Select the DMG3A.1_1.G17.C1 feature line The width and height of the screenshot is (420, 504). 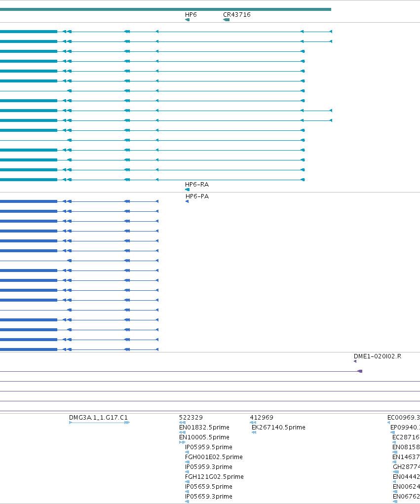(x=99, y=423)
